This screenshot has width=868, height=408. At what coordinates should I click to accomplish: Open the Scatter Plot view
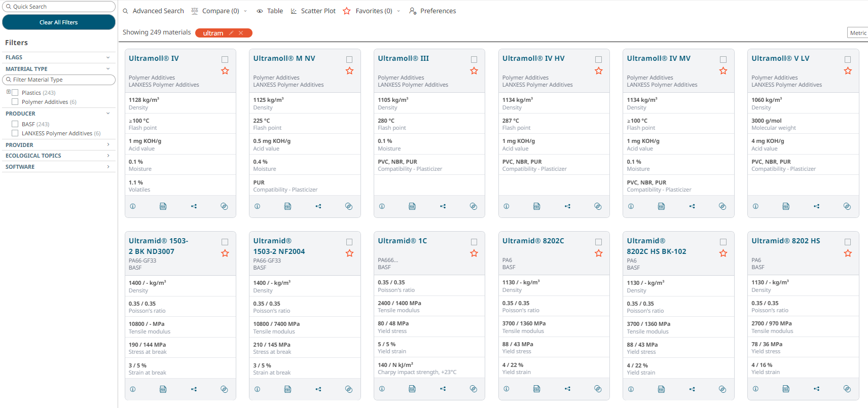pyautogui.click(x=313, y=11)
